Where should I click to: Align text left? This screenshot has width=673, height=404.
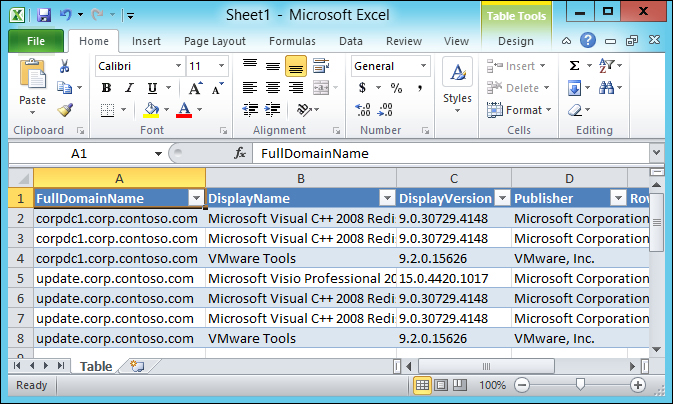click(250, 88)
